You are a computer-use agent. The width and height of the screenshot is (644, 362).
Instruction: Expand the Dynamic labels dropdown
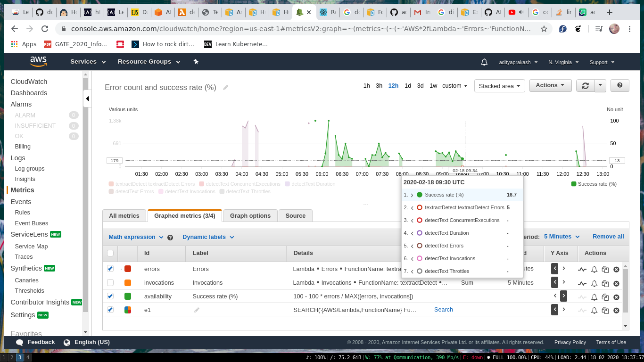click(x=208, y=237)
